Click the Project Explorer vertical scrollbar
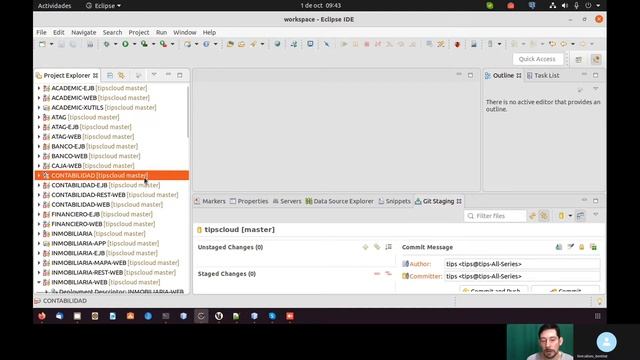Screen dimensions: 640x360 tap(188, 112)
